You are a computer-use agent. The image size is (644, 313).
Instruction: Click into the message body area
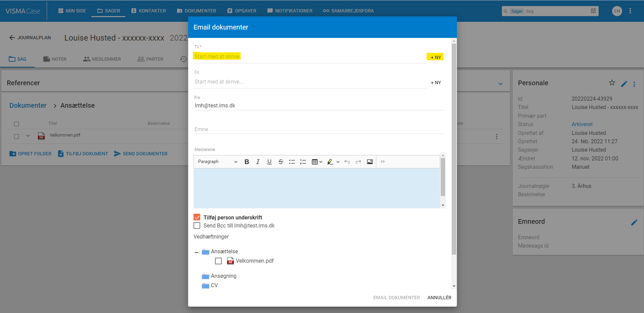pos(316,188)
